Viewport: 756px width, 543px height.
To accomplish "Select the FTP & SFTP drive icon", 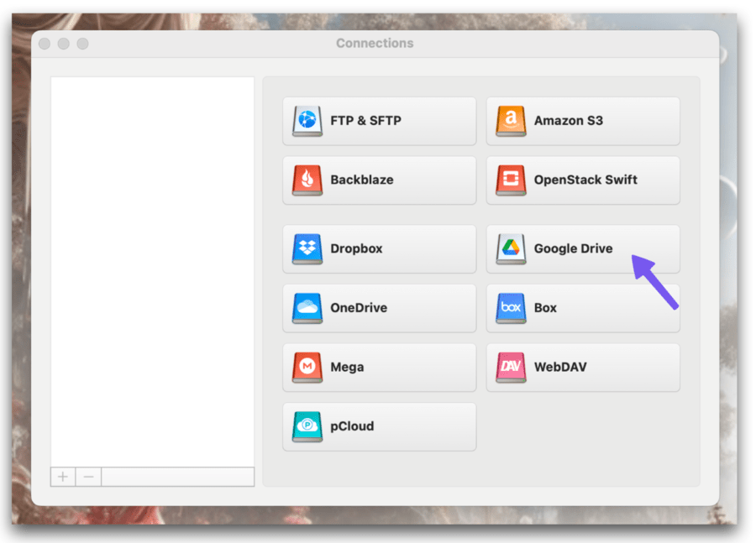I will coord(306,120).
